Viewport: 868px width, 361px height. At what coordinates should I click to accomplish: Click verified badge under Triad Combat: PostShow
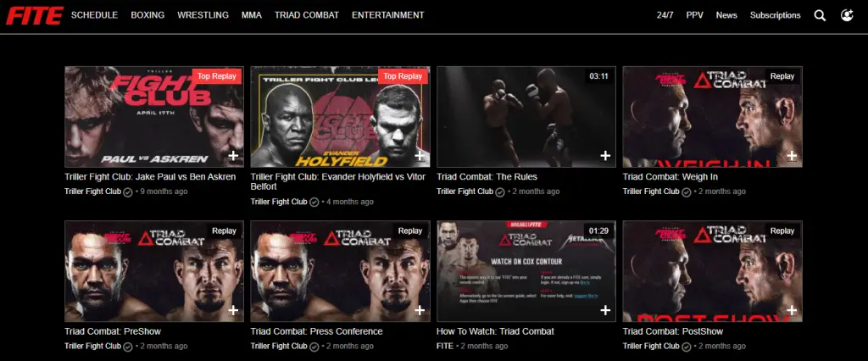686,347
